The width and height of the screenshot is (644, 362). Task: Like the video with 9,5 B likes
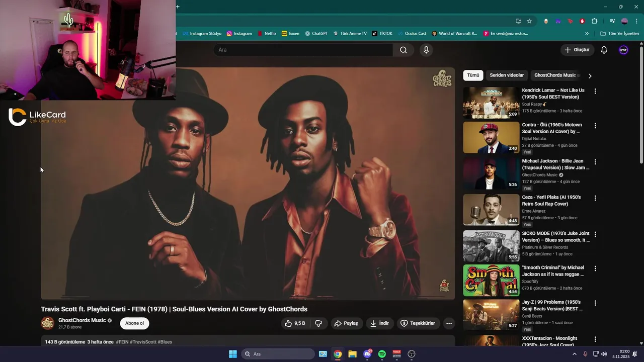295,323
